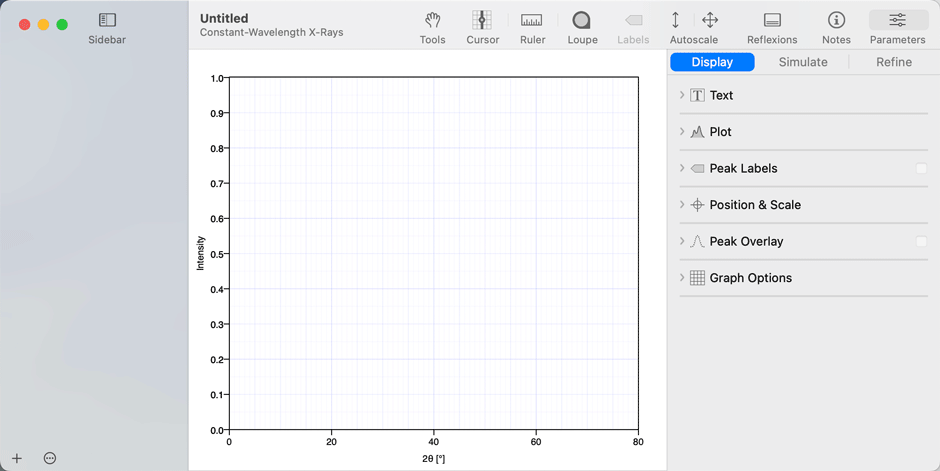This screenshot has width=940, height=471.
Task: Toggle the Parameters inspector
Action: click(897, 21)
